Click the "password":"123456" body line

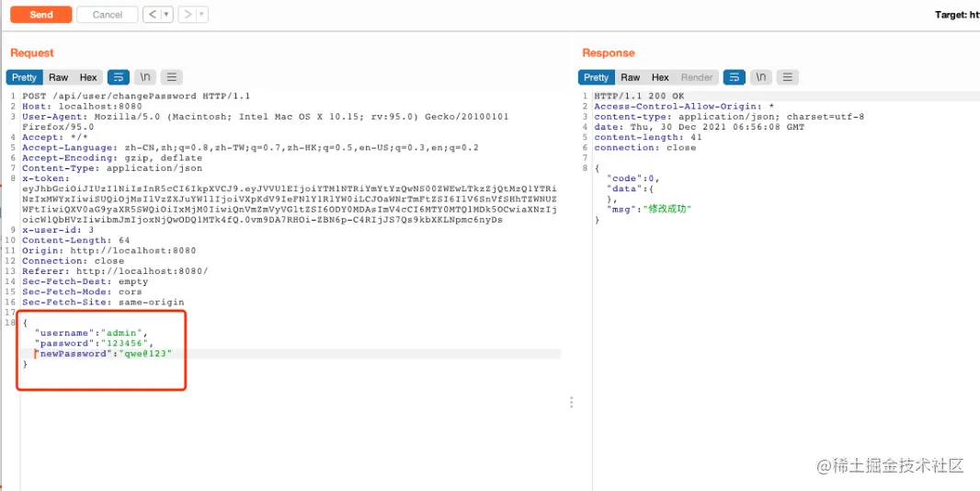(x=95, y=343)
